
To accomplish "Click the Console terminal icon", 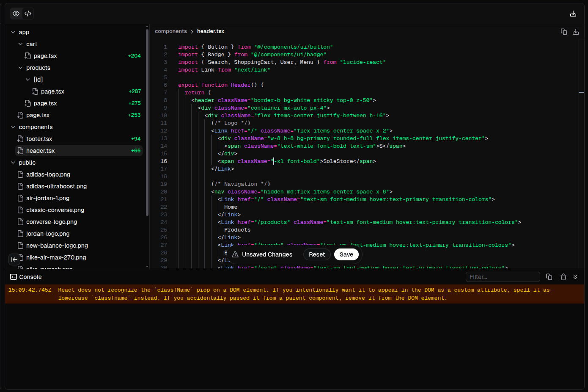I will [14, 277].
